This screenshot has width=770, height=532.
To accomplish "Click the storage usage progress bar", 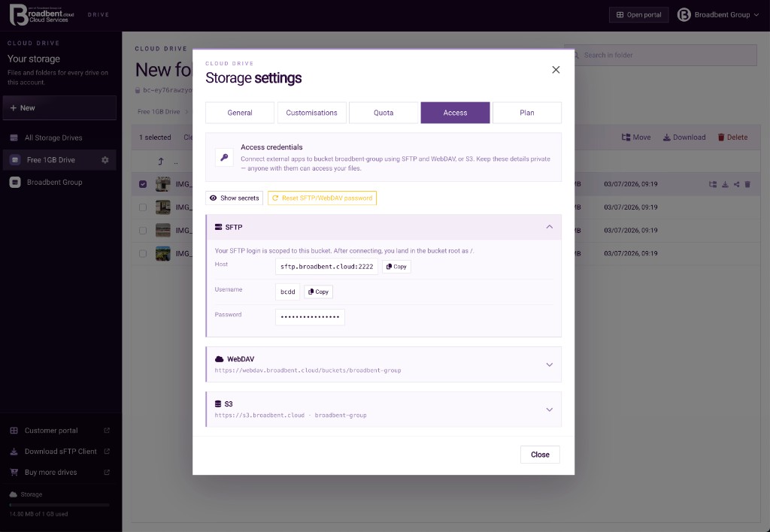I will tap(59, 504).
